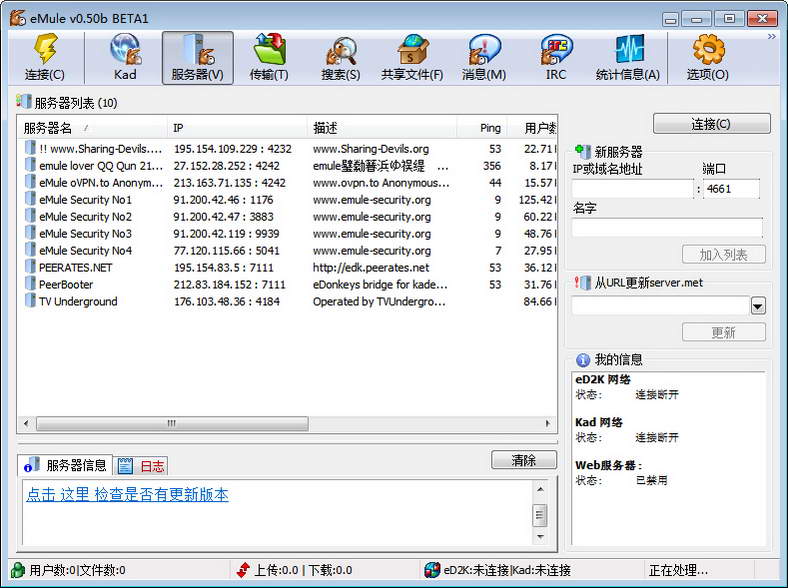788x588 pixels.
Task: Click the 更新 button
Action: tap(724, 332)
